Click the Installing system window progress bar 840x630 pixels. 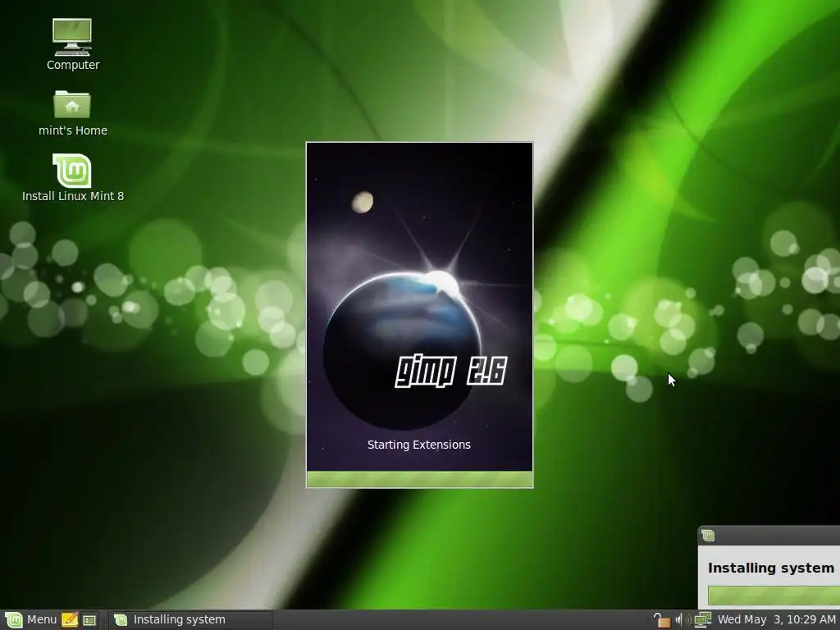click(774, 596)
